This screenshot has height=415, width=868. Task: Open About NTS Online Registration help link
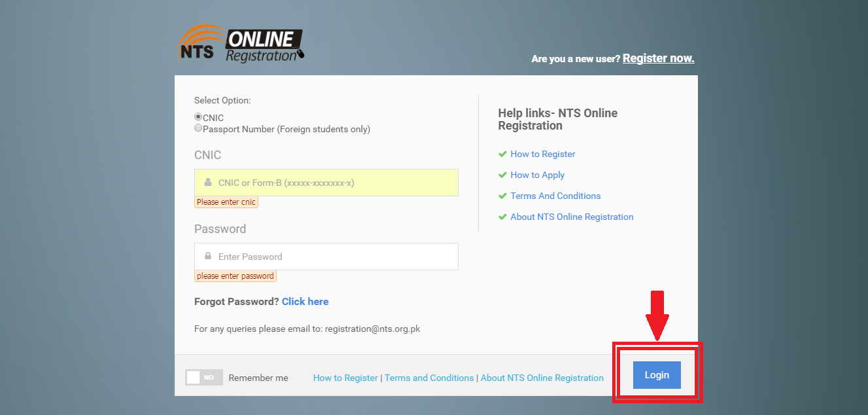coord(572,217)
